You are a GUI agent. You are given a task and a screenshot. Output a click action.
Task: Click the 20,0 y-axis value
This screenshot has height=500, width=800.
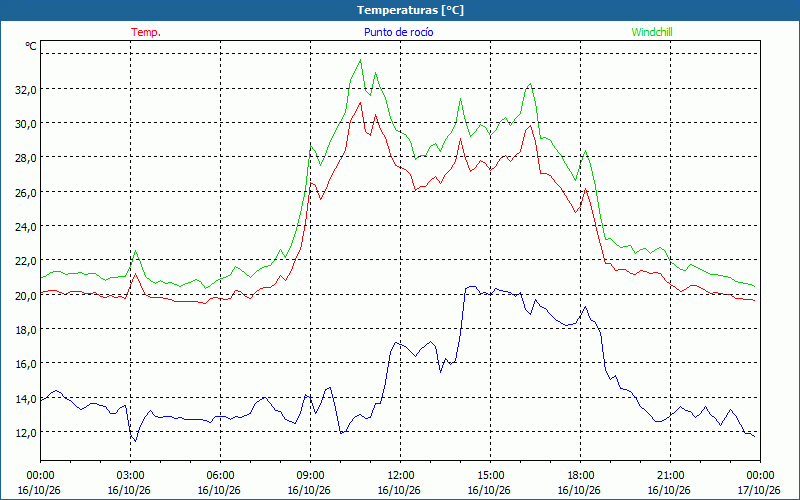coord(26,295)
